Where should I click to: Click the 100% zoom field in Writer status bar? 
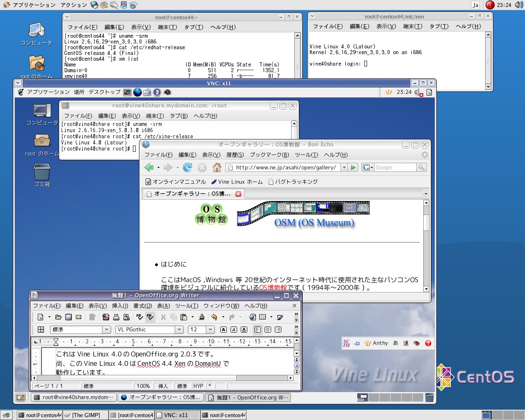click(x=143, y=386)
